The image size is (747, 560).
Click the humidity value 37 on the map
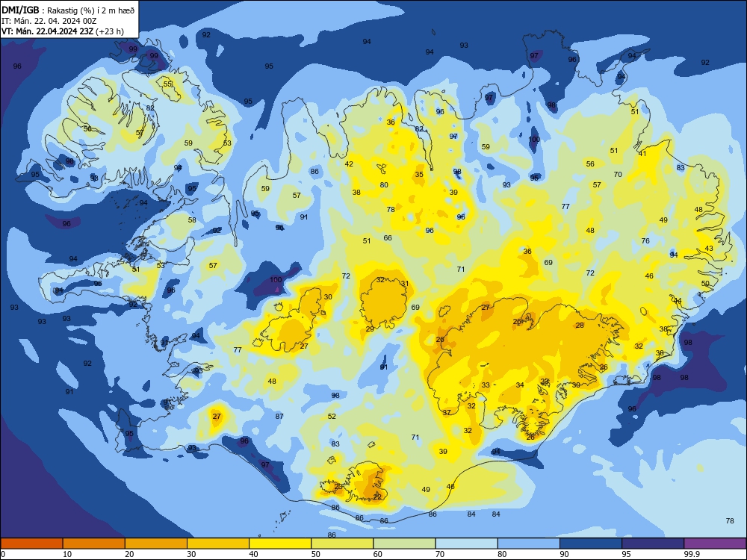click(447, 412)
